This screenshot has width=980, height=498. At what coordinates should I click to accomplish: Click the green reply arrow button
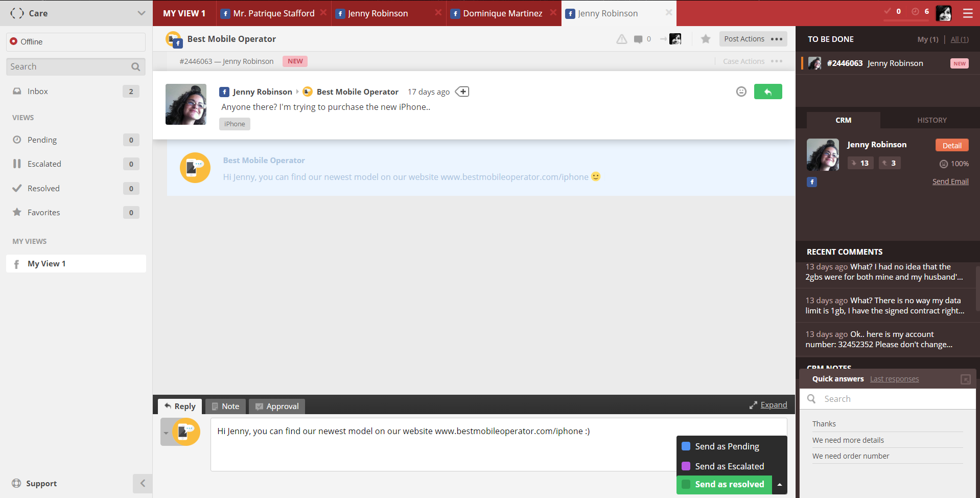coord(768,92)
